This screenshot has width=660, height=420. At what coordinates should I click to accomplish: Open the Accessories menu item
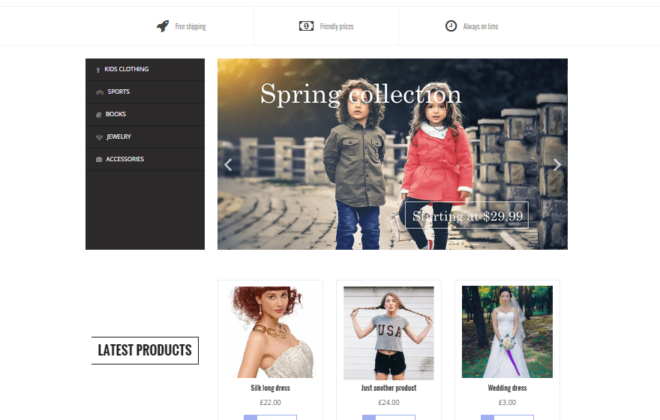145,159
